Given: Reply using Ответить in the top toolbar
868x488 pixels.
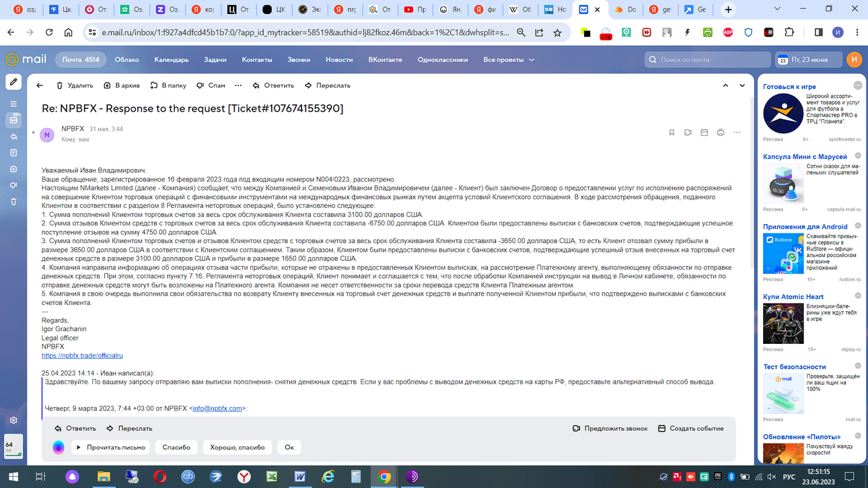Looking at the screenshot, I should [x=273, y=85].
